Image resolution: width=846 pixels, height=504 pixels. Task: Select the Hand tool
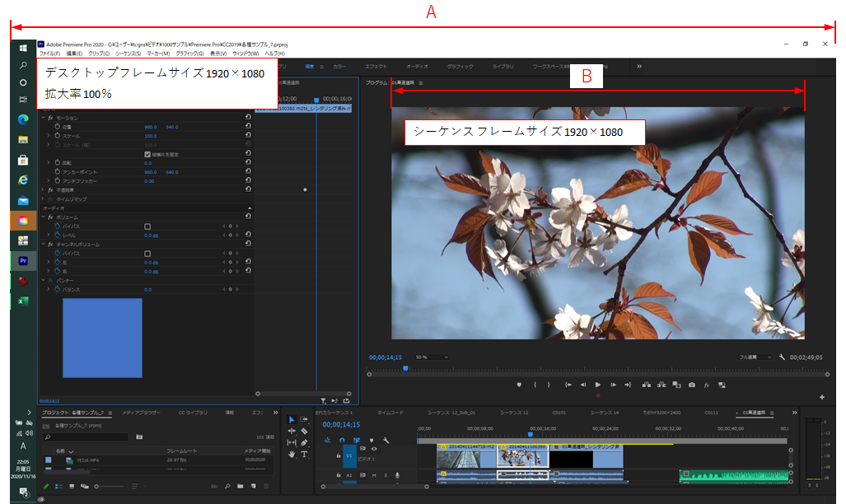[x=291, y=455]
